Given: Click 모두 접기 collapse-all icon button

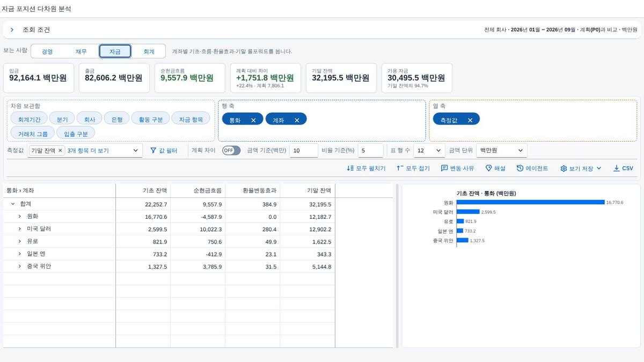Looking at the screenshot, I should tap(413, 168).
